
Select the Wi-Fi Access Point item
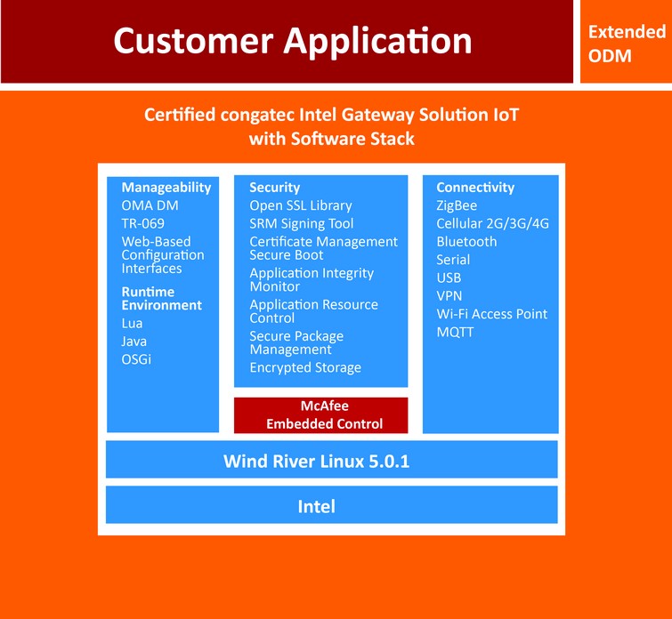491,314
